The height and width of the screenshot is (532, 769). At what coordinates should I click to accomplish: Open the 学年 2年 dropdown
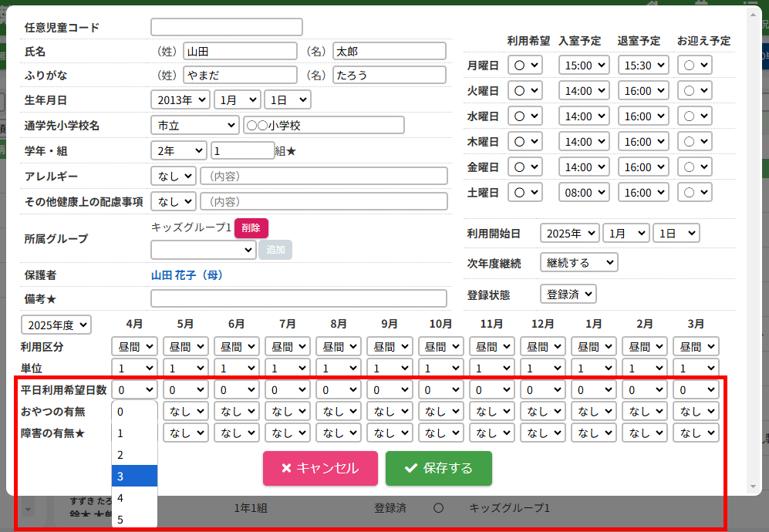(178, 150)
